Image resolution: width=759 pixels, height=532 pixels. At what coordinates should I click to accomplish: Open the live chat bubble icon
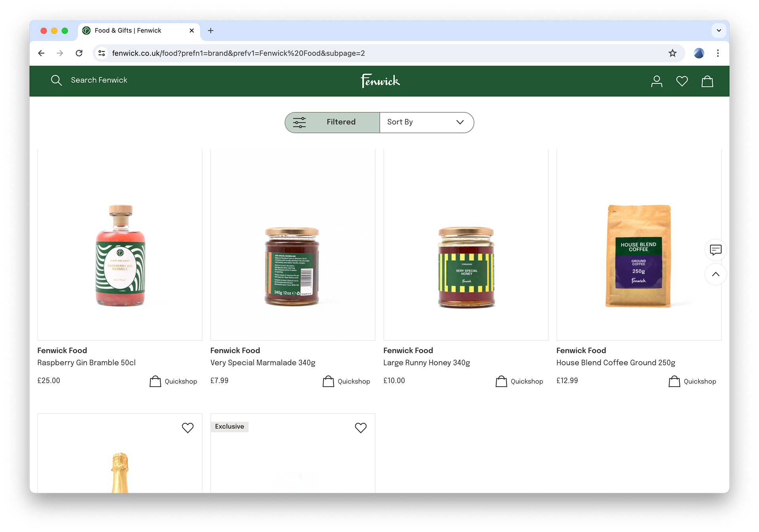(x=716, y=250)
